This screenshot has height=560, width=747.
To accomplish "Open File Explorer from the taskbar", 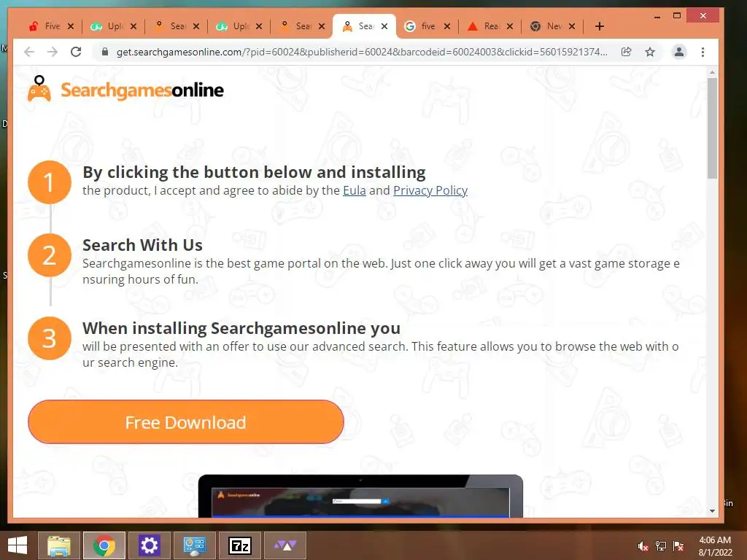I will [x=59, y=545].
